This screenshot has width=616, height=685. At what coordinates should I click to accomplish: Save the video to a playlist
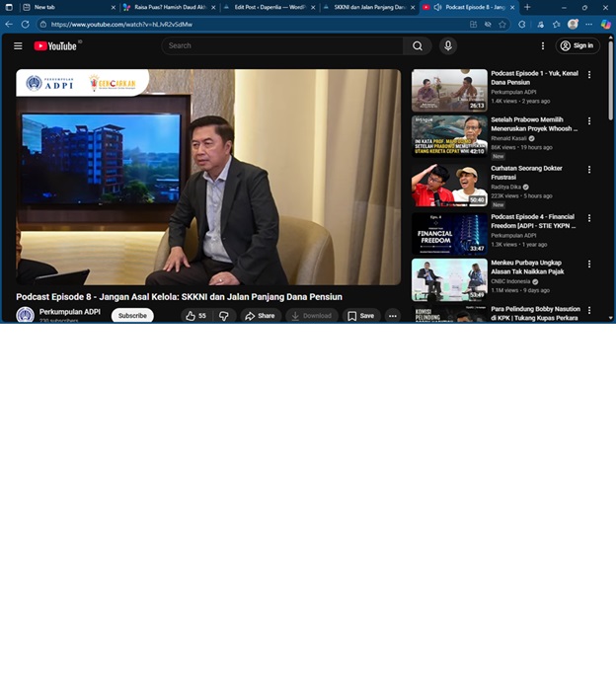360,316
